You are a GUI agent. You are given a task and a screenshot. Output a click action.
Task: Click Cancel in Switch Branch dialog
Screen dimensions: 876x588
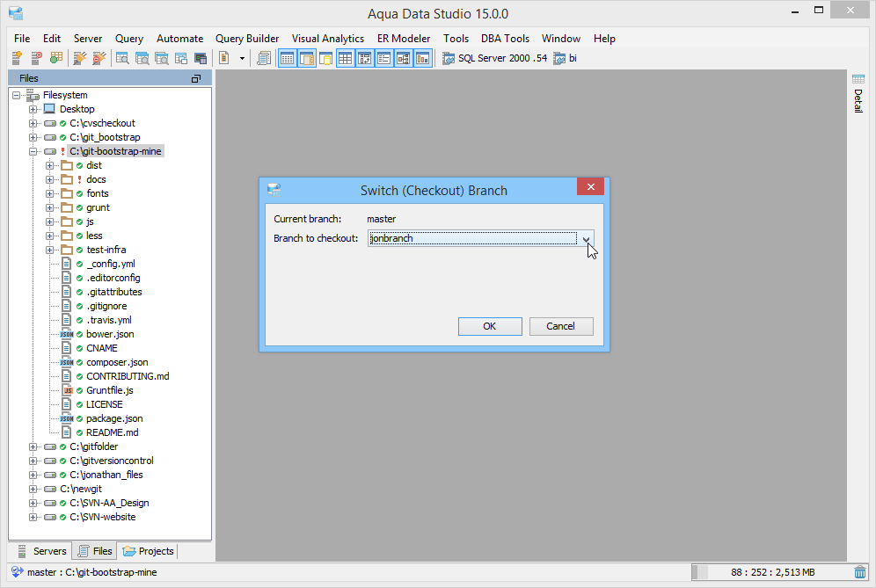[x=561, y=326]
